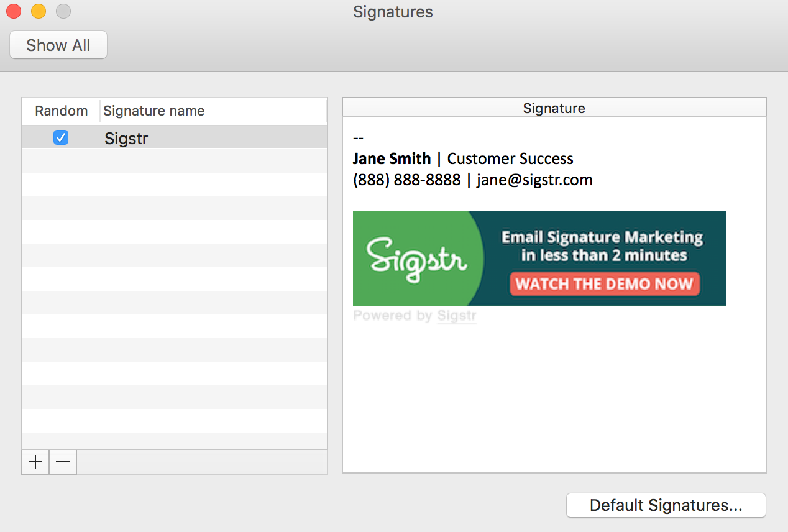Click the Random column header
This screenshot has width=788, height=532.
pyautogui.click(x=61, y=111)
